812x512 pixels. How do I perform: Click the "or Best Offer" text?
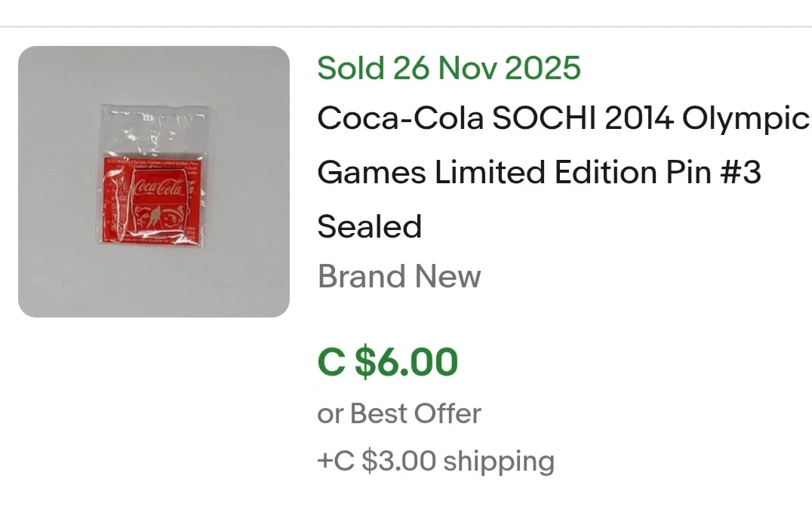tap(399, 413)
